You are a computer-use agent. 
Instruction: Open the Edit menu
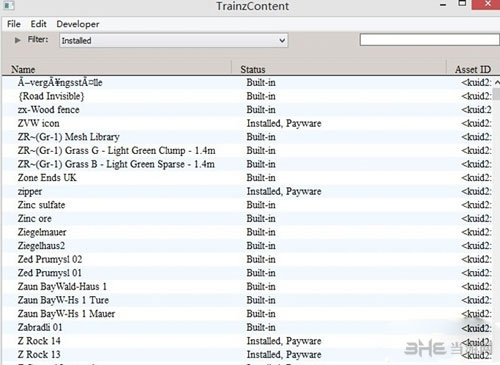coord(38,24)
